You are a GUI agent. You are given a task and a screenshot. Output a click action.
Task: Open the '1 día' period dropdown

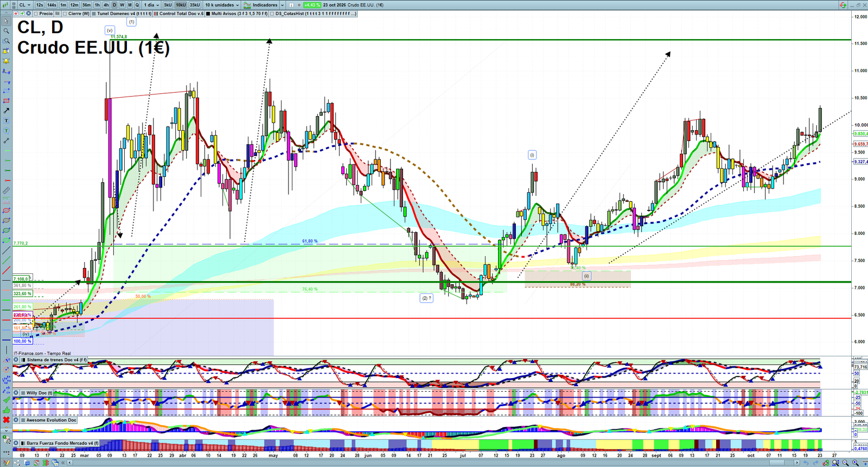[151, 5]
